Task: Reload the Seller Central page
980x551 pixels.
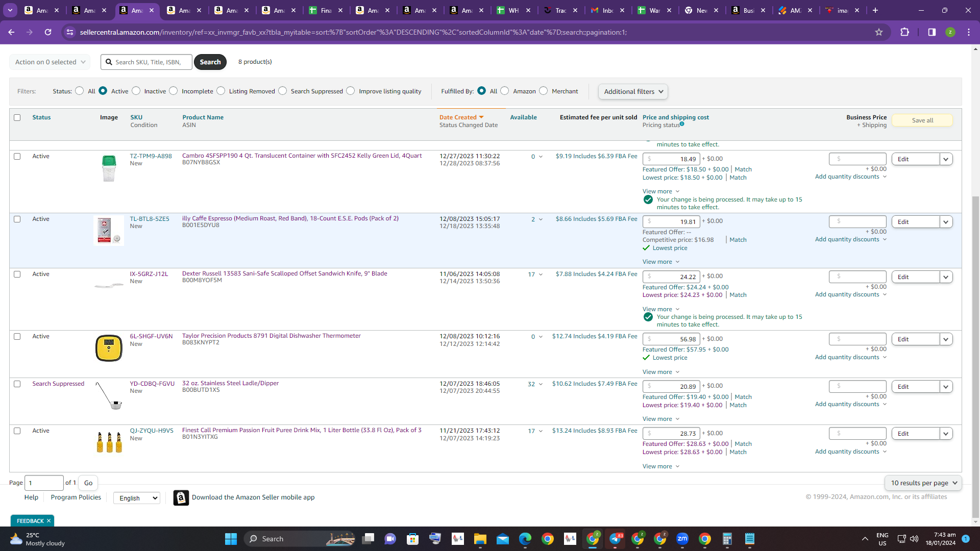Action: tap(48, 32)
